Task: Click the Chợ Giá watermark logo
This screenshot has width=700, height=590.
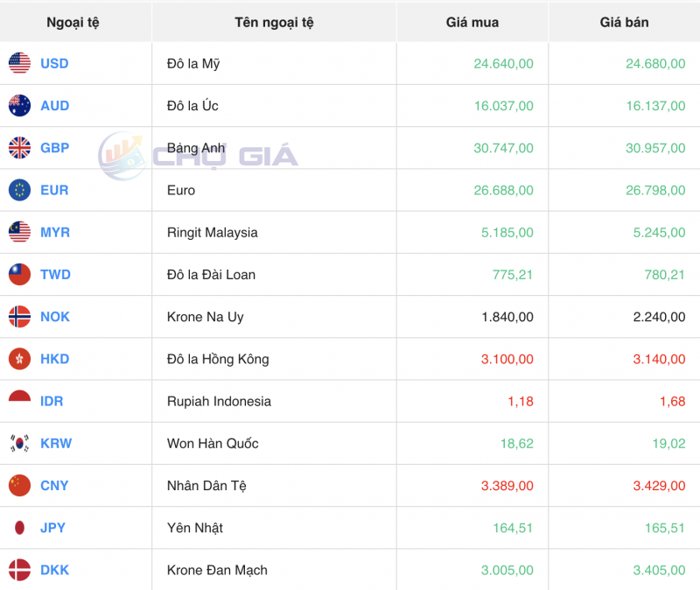Action: tap(198, 156)
